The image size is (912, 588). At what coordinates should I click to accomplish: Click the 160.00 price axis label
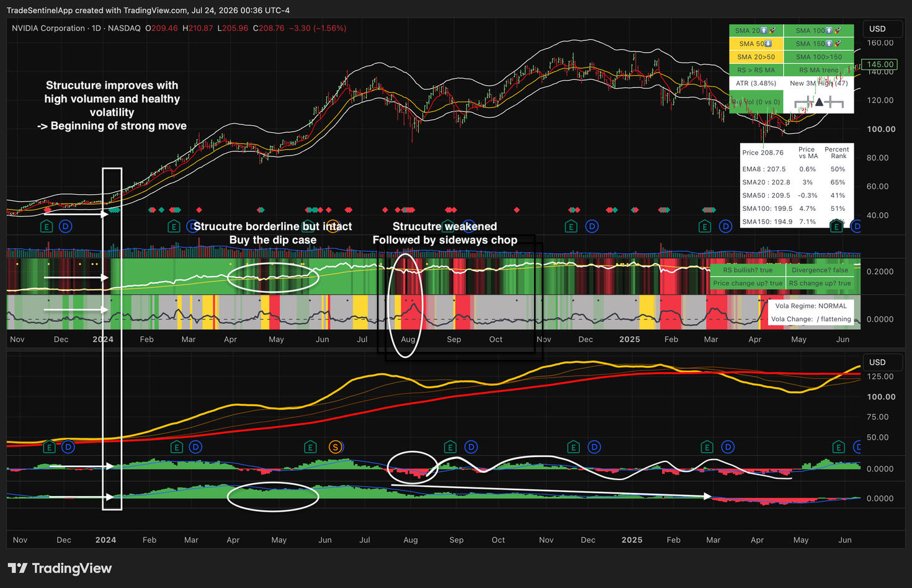click(880, 43)
